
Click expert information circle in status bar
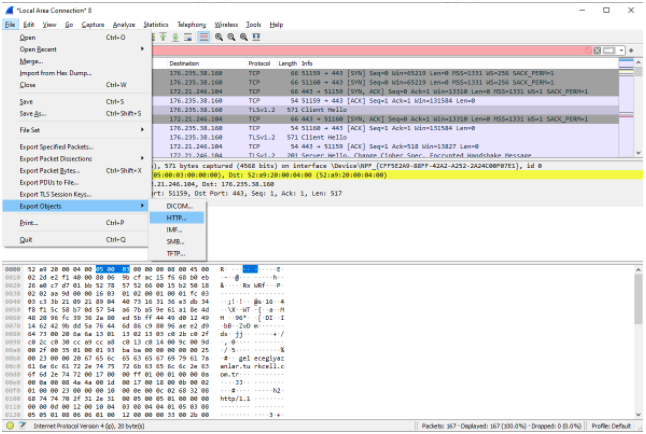(x=10, y=425)
